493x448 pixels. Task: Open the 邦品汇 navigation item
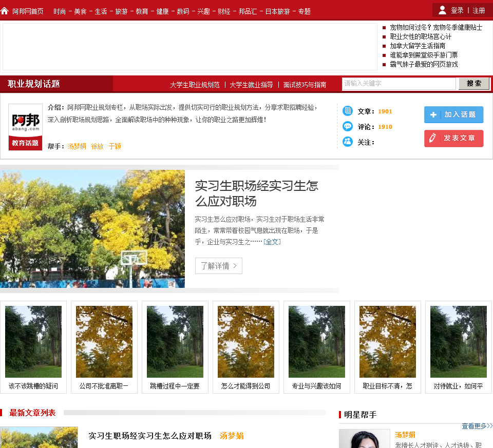click(x=248, y=11)
